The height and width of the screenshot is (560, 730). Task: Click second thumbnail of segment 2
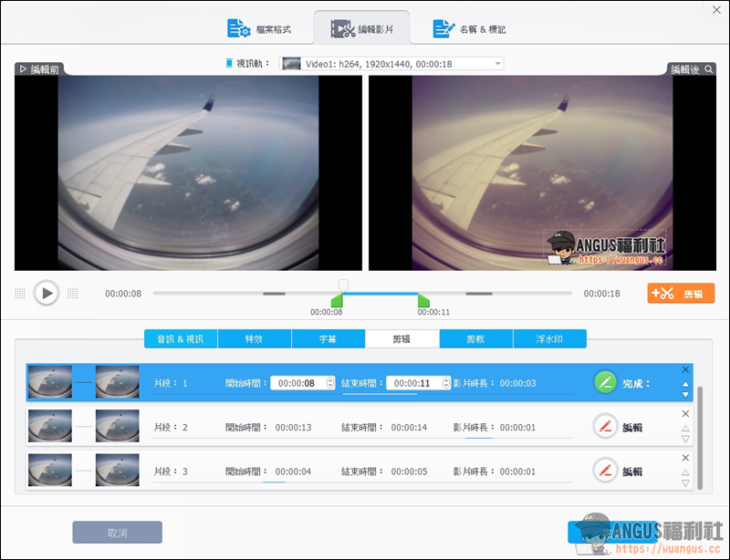(118, 426)
